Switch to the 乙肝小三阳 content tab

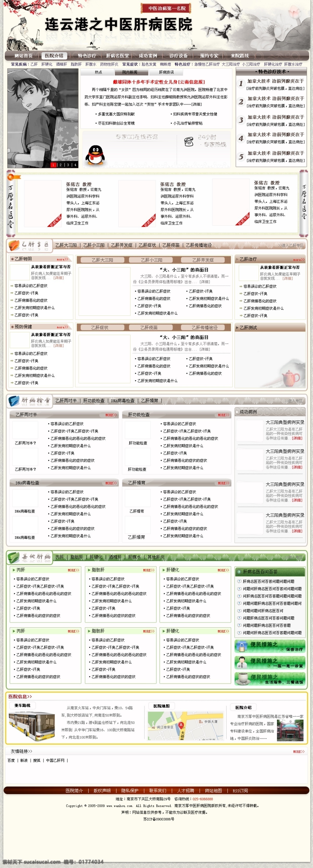point(152,260)
